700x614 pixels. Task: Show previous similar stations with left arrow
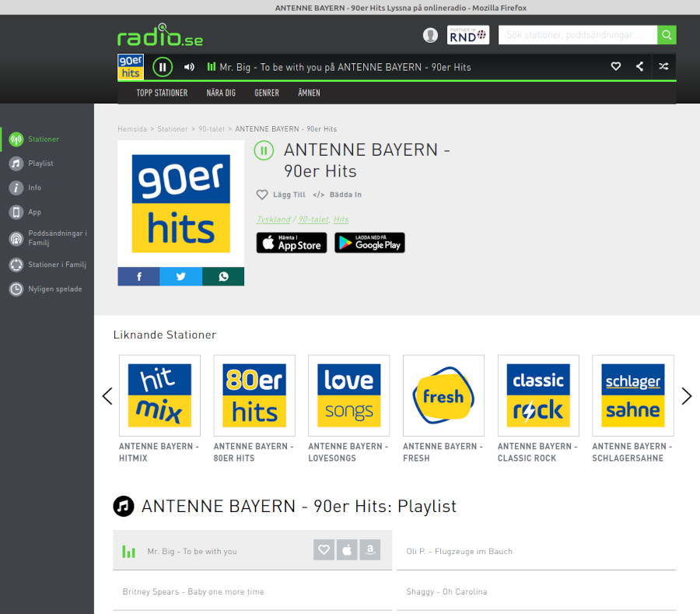click(107, 396)
